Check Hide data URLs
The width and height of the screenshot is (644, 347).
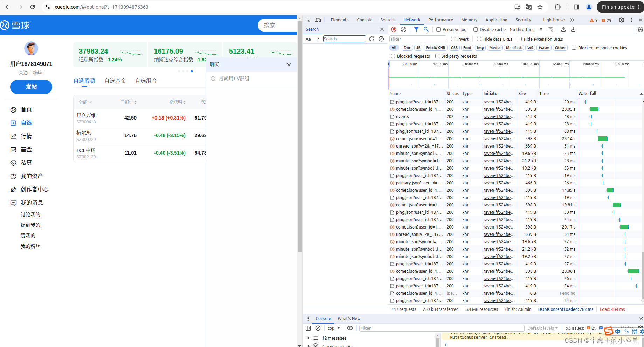click(x=479, y=39)
